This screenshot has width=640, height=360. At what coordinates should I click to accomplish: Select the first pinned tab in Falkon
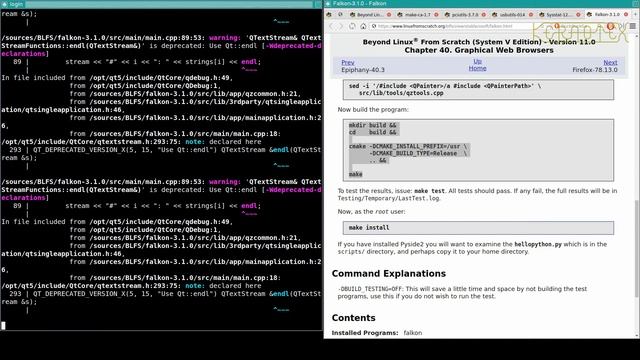329,14
